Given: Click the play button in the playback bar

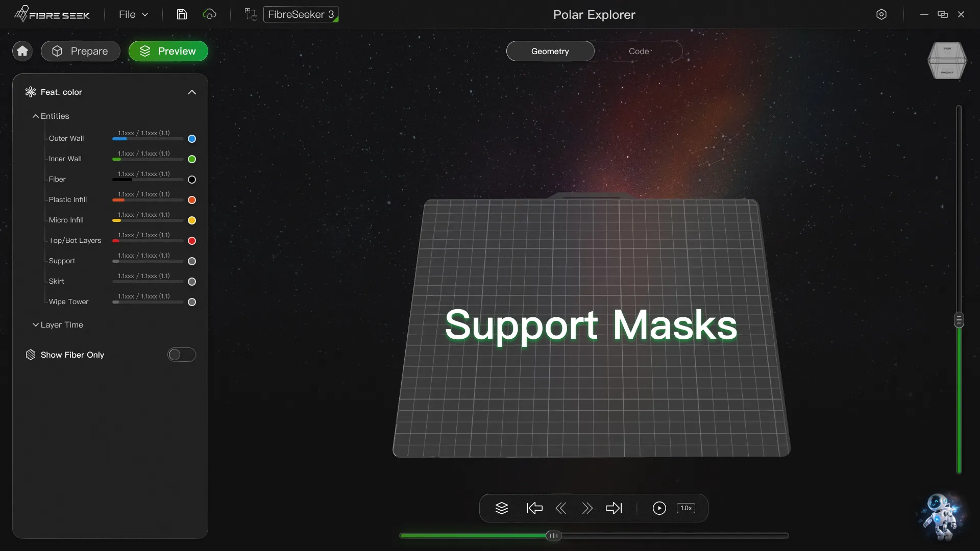Looking at the screenshot, I should [659, 508].
